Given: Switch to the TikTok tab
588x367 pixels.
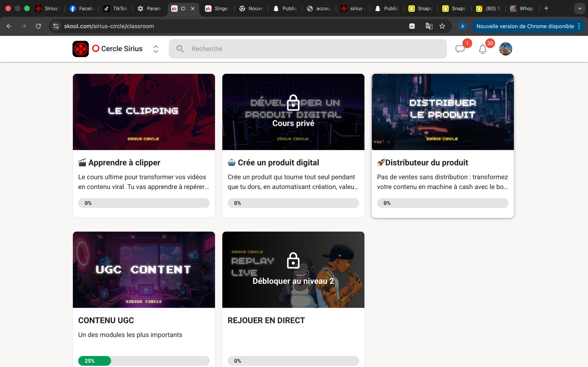Looking at the screenshot, I should (116, 8).
